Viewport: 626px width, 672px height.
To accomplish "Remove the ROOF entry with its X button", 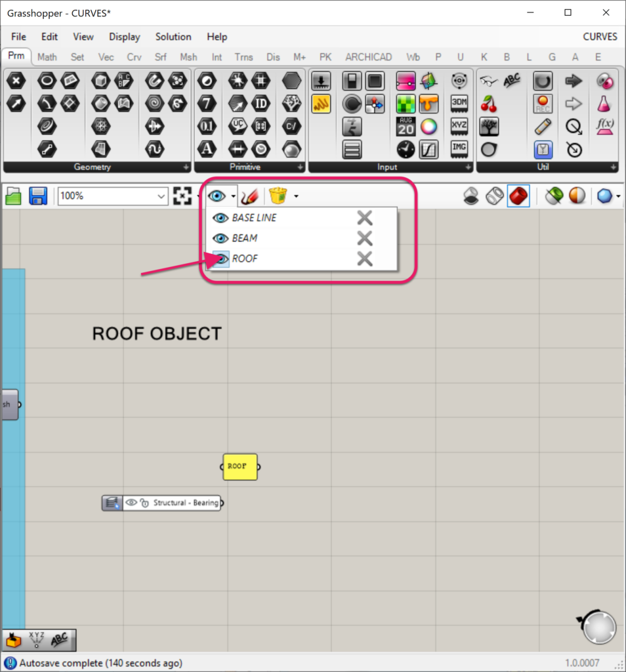I will tap(365, 259).
